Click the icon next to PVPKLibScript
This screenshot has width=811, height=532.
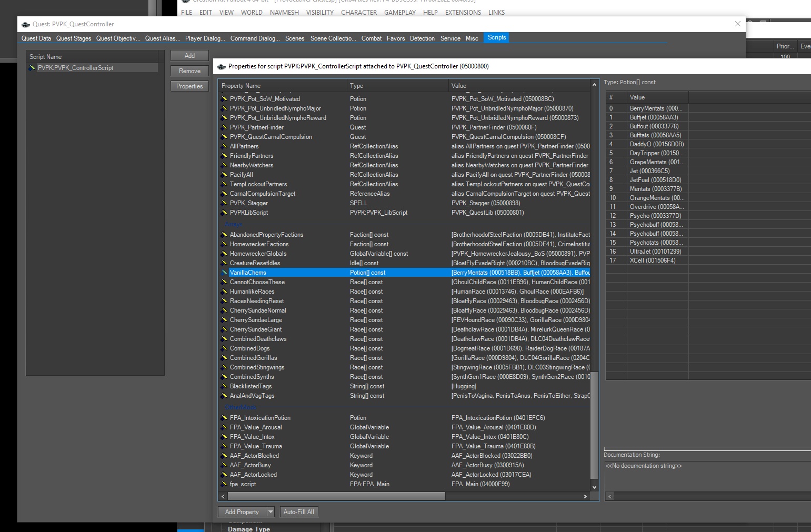point(224,213)
